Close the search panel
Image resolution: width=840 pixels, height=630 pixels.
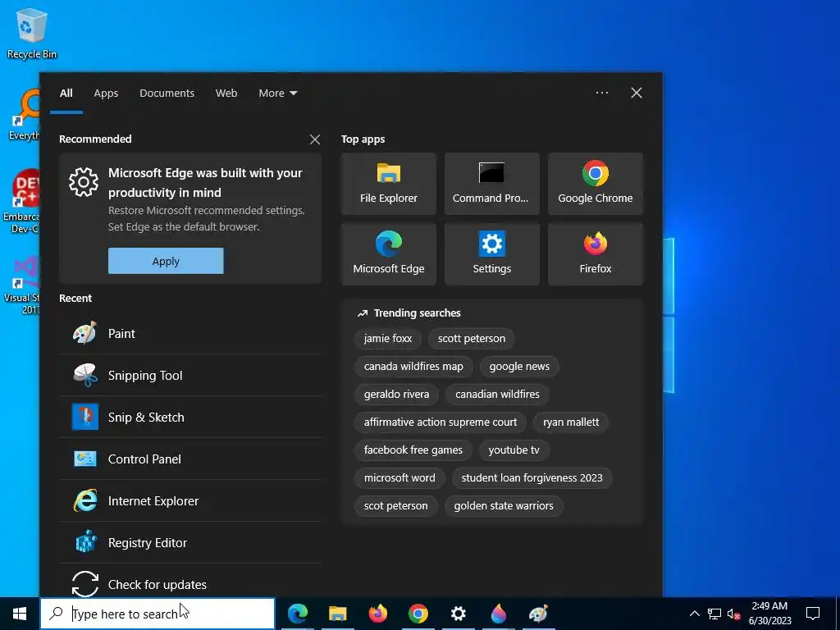(x=637, y=93)
